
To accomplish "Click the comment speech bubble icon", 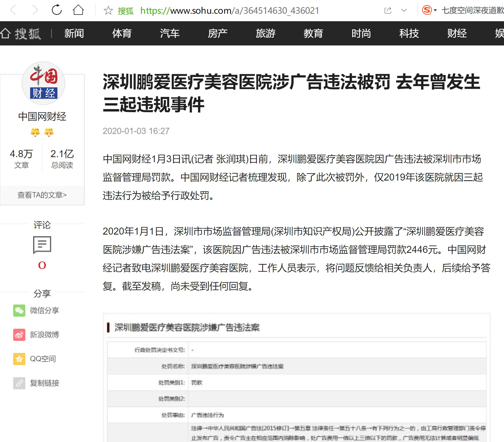I will (x=42, y=245).
